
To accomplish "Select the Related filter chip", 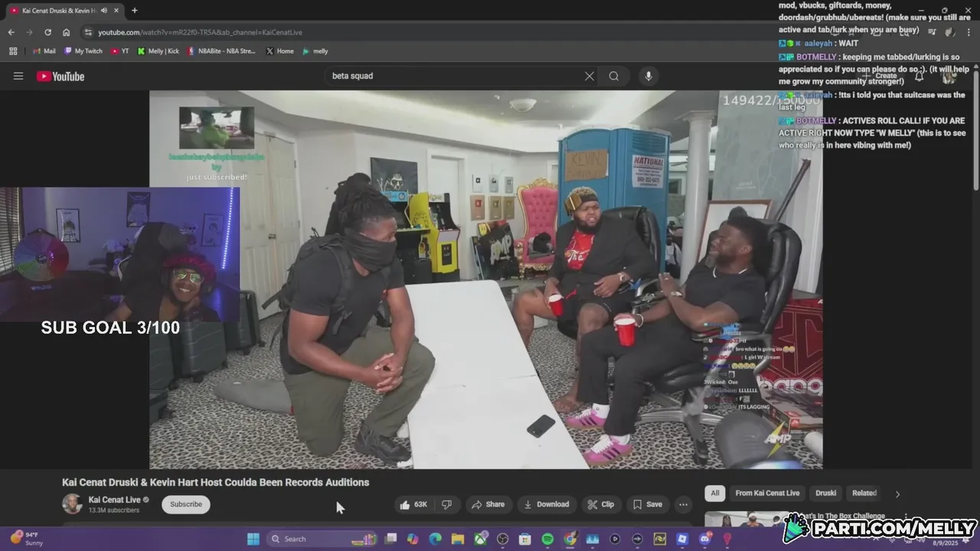I will click(x=864, y=493).
